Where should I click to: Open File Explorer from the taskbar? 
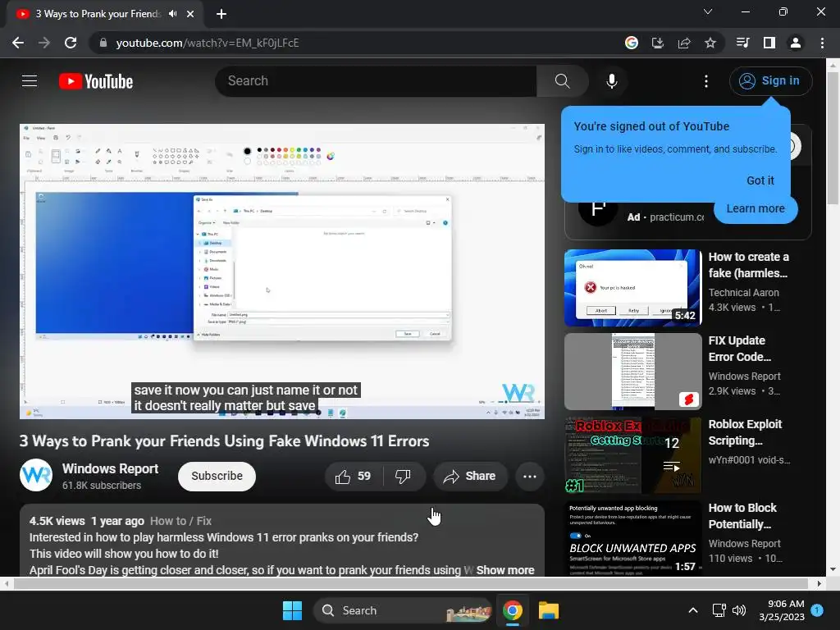tap(549, 610)
